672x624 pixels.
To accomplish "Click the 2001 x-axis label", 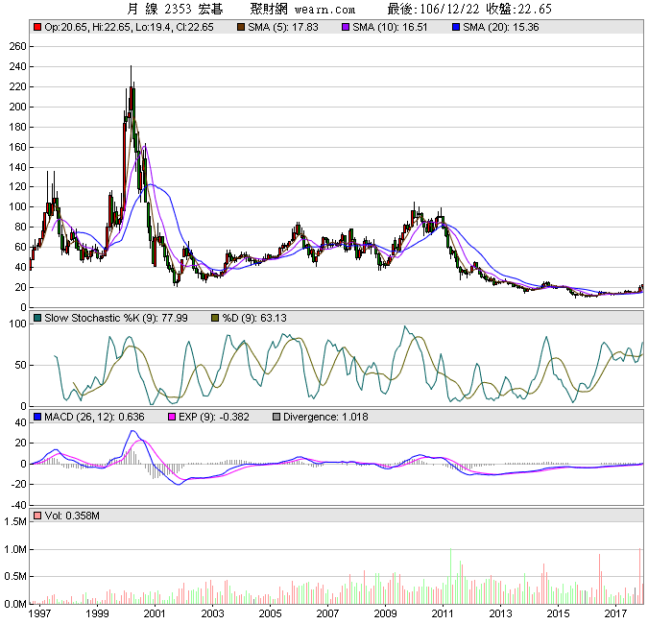I will click(155, 613).
